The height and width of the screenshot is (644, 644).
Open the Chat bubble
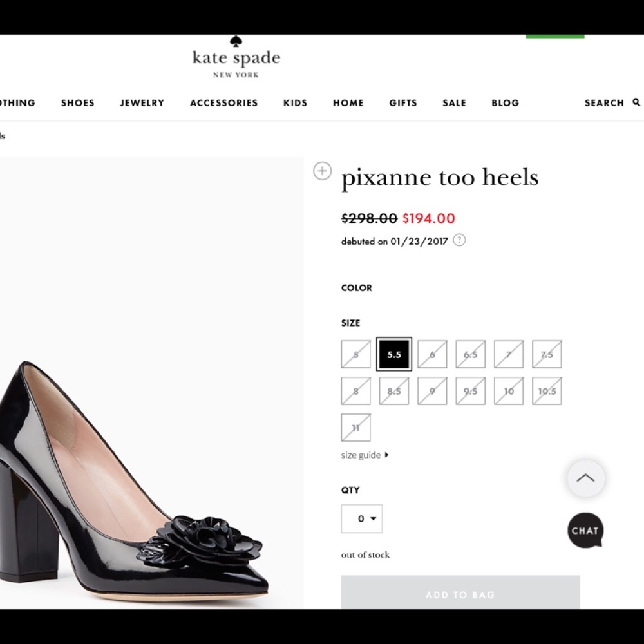coord(585,530)
